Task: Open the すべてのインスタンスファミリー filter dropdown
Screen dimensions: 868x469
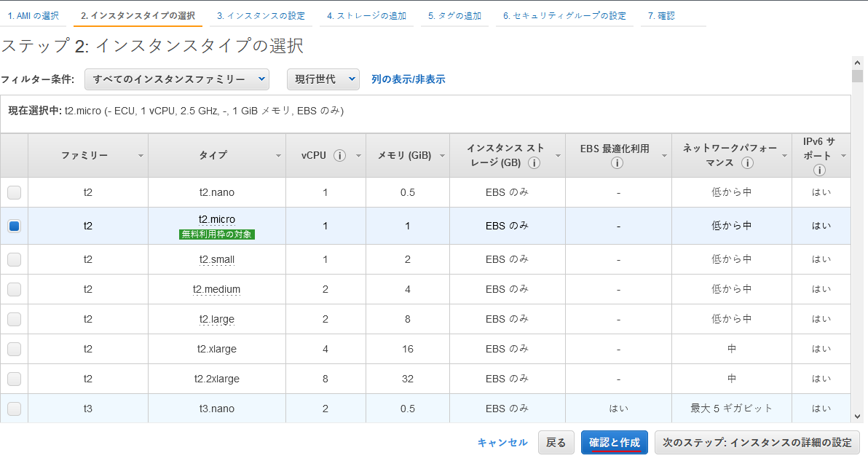Action: tap(176, 79)
